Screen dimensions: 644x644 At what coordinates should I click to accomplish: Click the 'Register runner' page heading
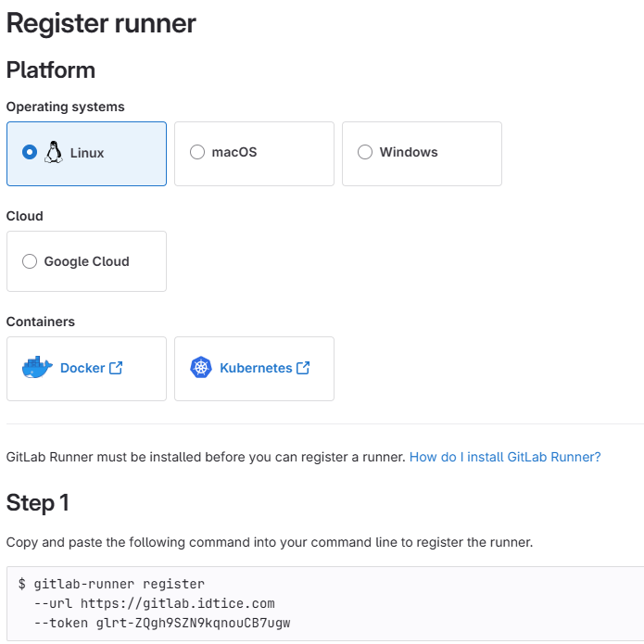point(101,23)
